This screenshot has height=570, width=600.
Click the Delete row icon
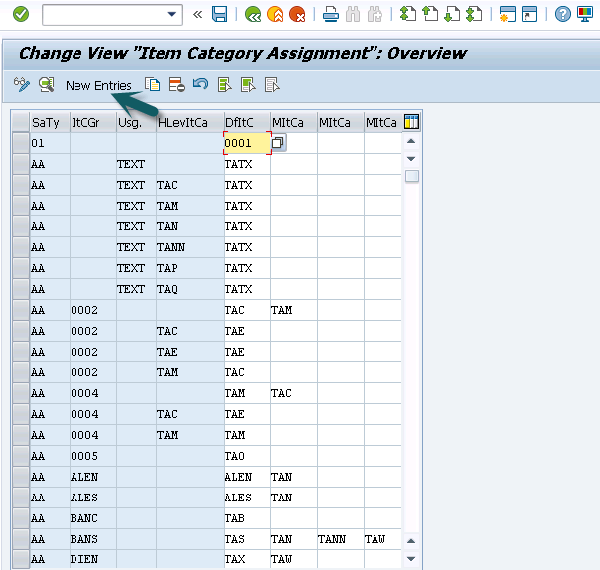click(x=177, y=85)
